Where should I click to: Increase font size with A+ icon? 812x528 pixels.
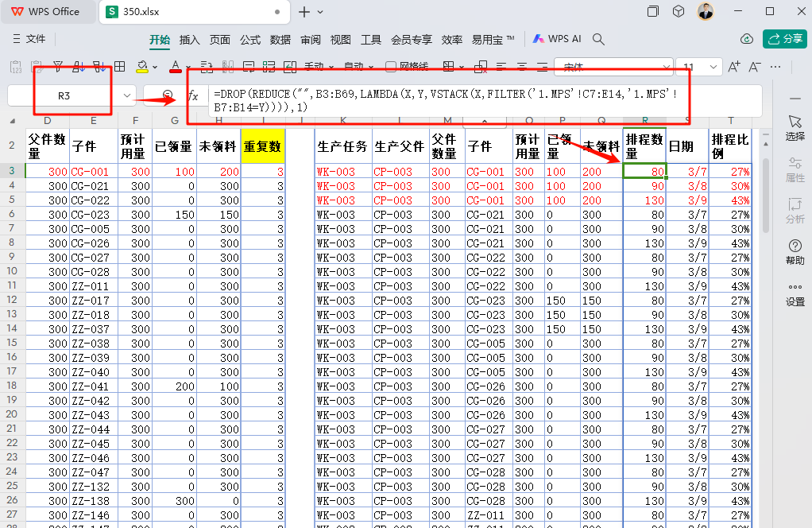click(x=734, y=67)
